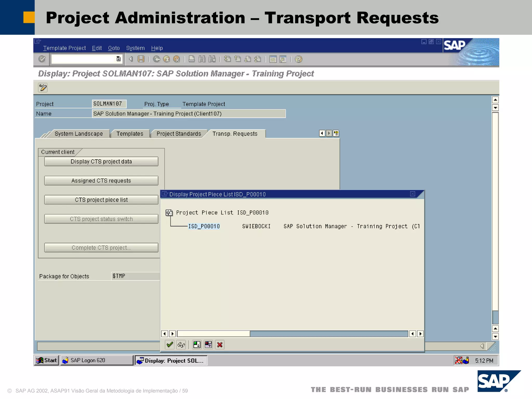Click the yellow Exit up-arrow icon
This screenshot has width=532, height=399.
click(x=167, y=59)
